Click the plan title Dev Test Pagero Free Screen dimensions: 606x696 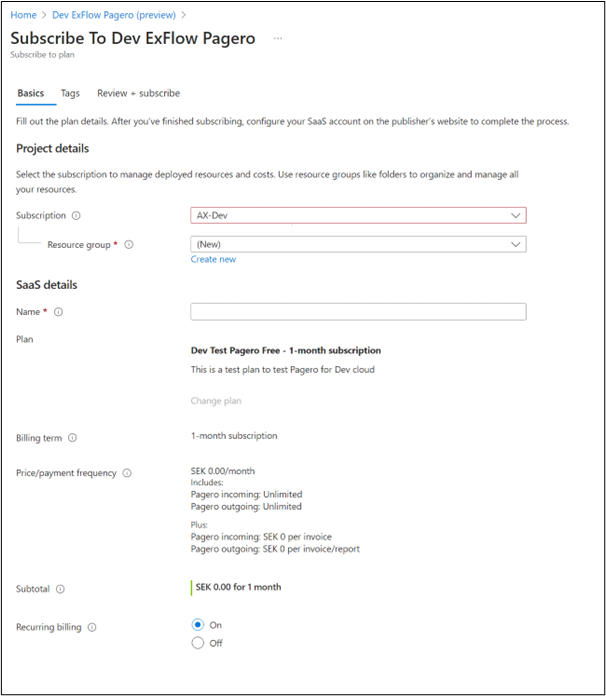[286, 350]
